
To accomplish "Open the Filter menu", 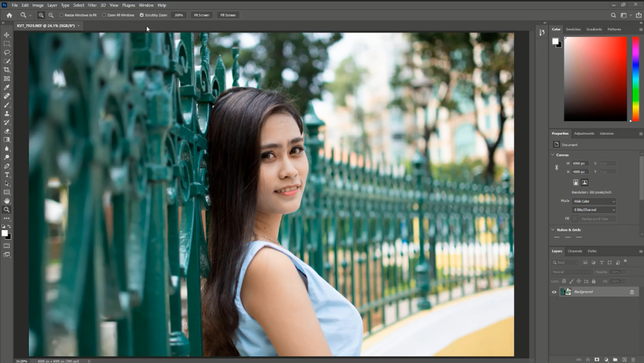I will coord(92,5).
